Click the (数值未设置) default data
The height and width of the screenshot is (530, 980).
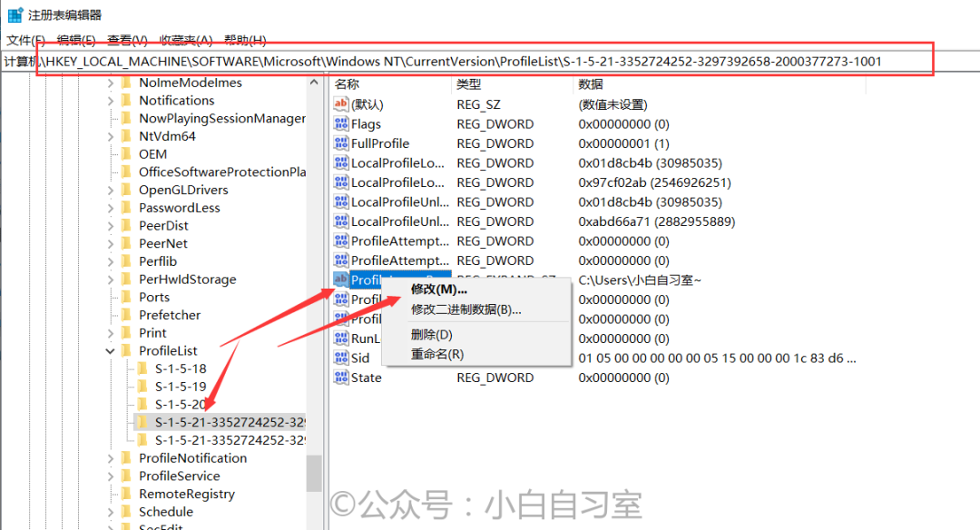coord(612,104)
